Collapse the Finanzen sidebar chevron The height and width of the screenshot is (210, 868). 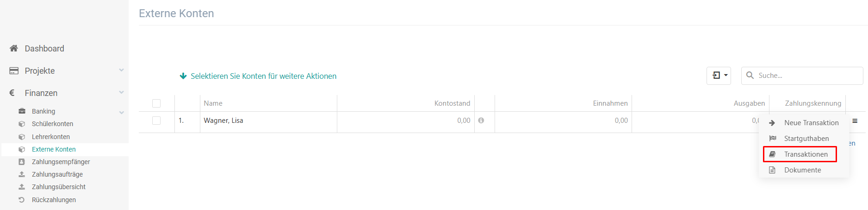[x=121, y=93]
